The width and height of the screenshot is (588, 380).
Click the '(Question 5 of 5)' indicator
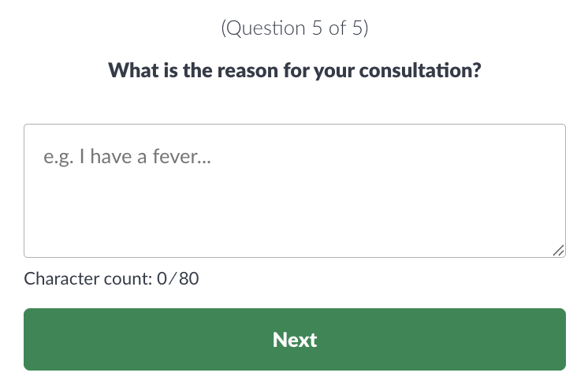[x=295, y=28]
